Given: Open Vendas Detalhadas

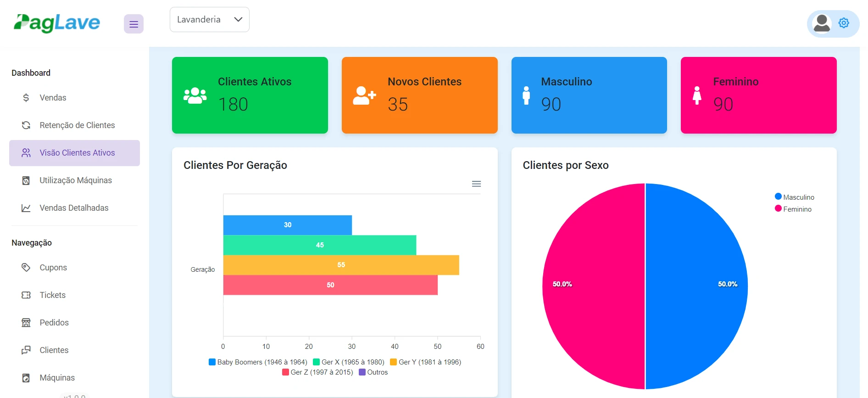Looking at the screenshot, I should click(x=74, y=208).
